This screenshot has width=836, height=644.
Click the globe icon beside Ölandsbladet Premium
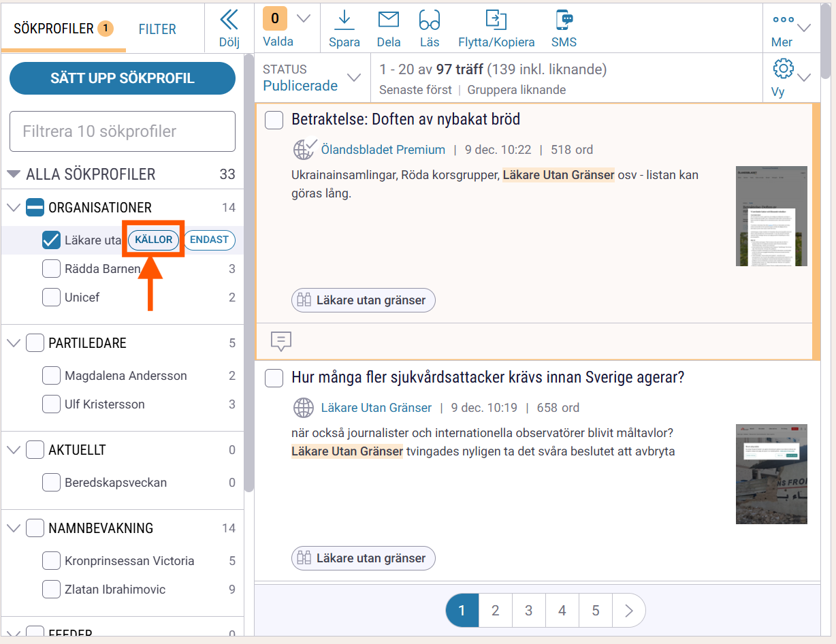point(304,149)
